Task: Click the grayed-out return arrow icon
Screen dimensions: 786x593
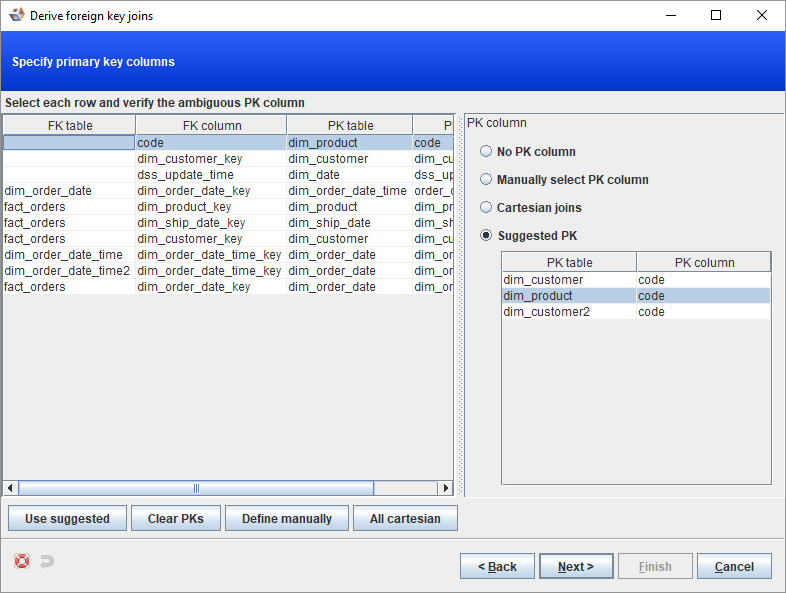Action: [x=47, y=561]
